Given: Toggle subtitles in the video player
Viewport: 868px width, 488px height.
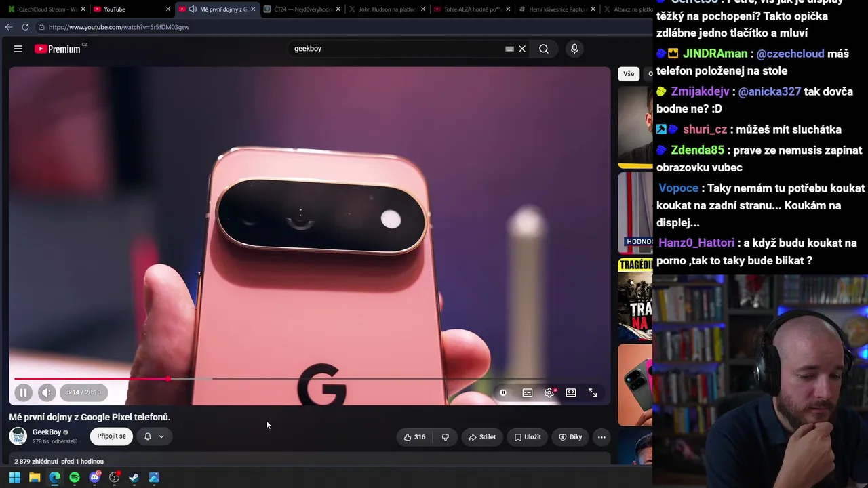Looking at the screenshot, I should [x=528, y=392].
